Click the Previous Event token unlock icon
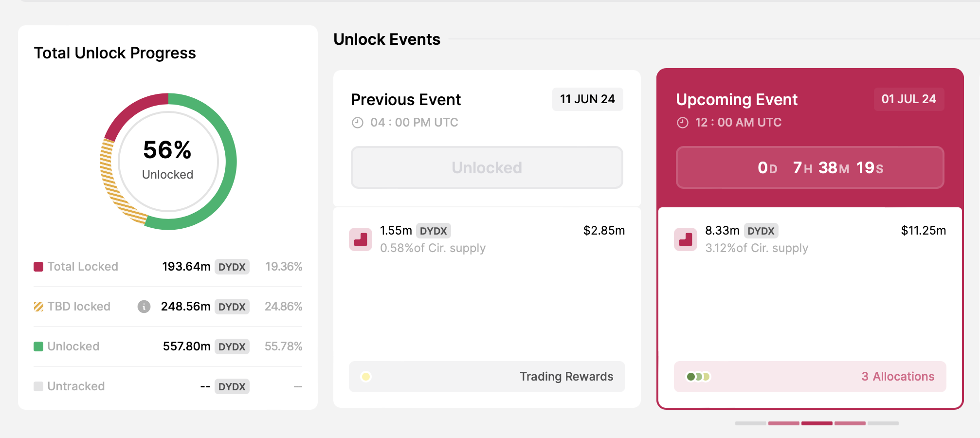The image size is (980, 438). (361, 239)
